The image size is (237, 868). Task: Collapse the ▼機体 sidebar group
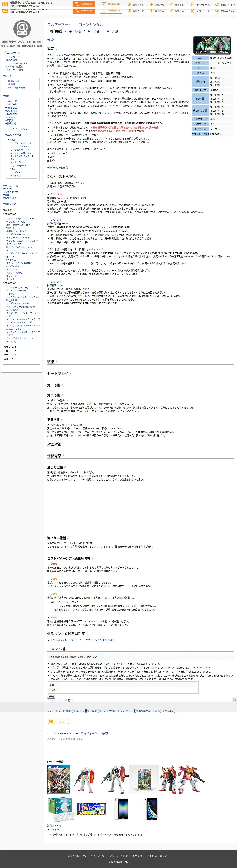click(x=6, y=96)
